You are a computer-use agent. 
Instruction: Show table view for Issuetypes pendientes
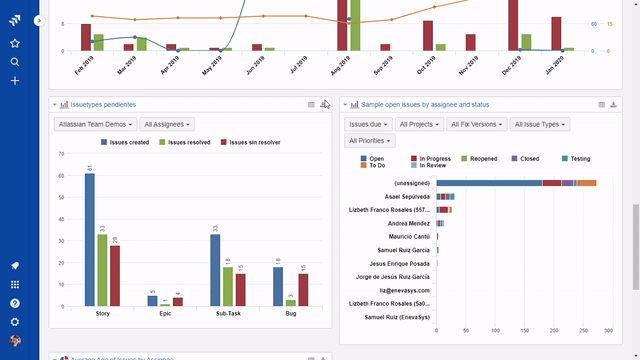click(311, 105)
